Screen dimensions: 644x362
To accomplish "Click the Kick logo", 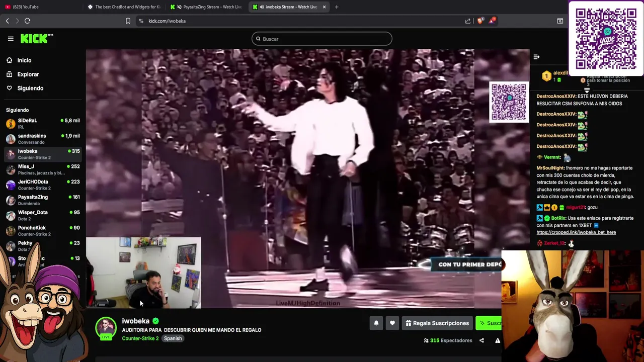I will tap(37, 39).
